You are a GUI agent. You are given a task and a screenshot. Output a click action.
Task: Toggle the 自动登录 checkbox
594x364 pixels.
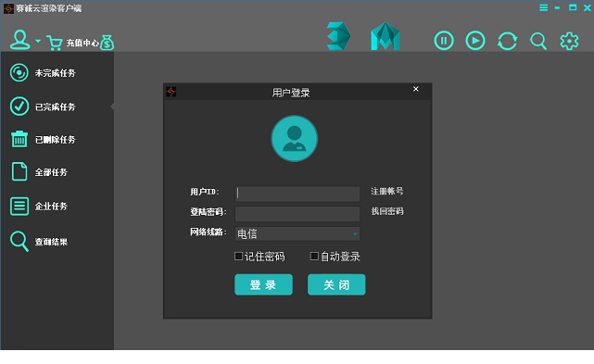click(x=314, y=257)
